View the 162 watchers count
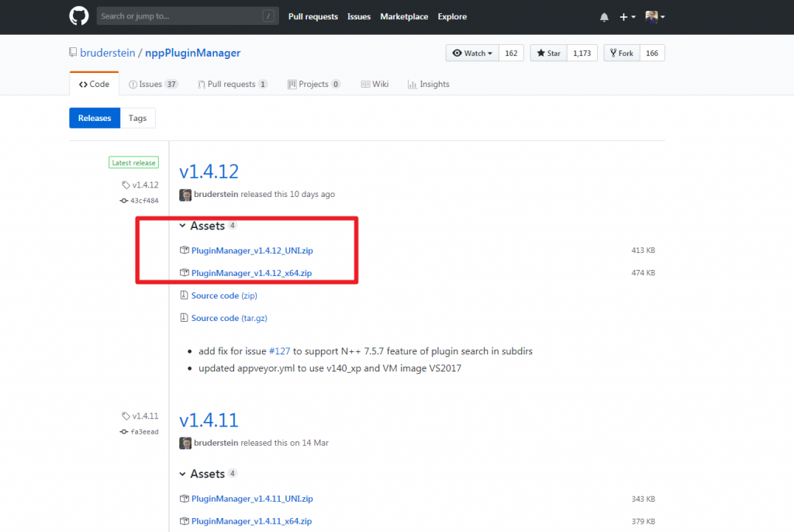 click(x=512, y=54)
